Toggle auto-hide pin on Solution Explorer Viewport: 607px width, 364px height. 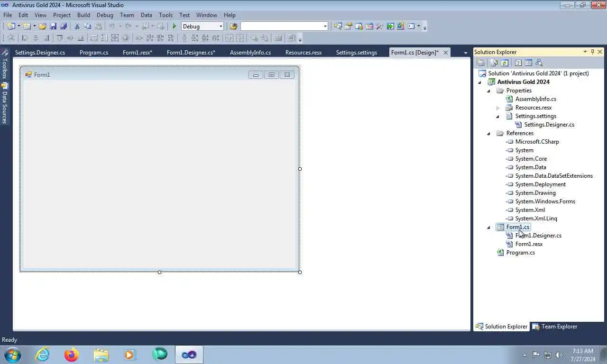(x=592, y=52)
